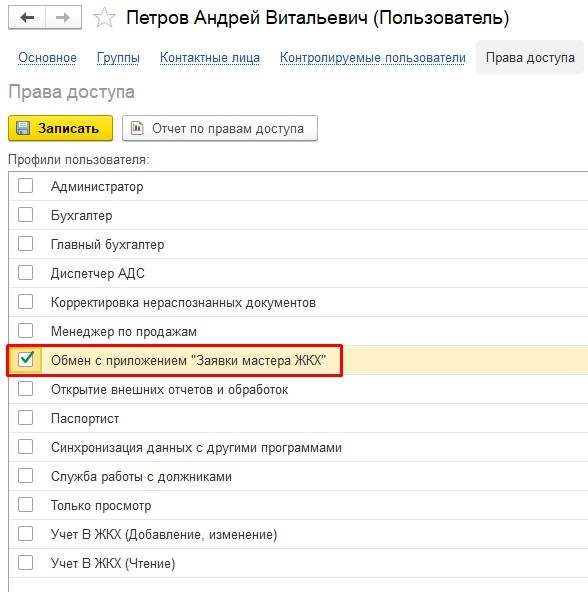Check the Бухгалтер profile
Image resolution: width=588 pixels, height=592 pixels.
coord(25,215)
